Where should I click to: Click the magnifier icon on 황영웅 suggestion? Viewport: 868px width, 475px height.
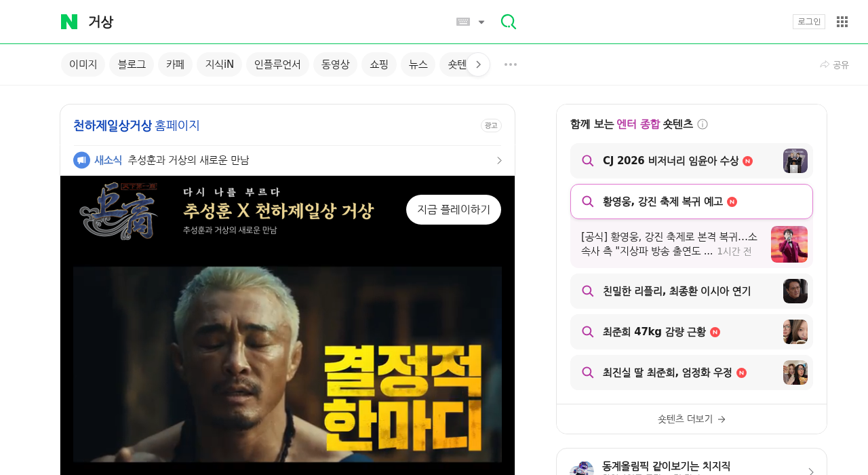[x=588, y=202]
